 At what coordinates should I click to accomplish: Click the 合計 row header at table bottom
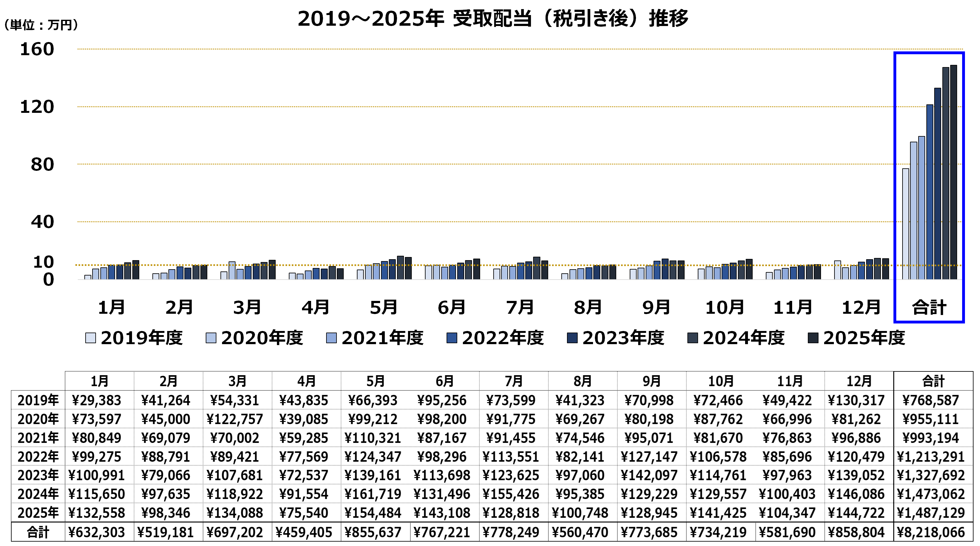(38, 532)
